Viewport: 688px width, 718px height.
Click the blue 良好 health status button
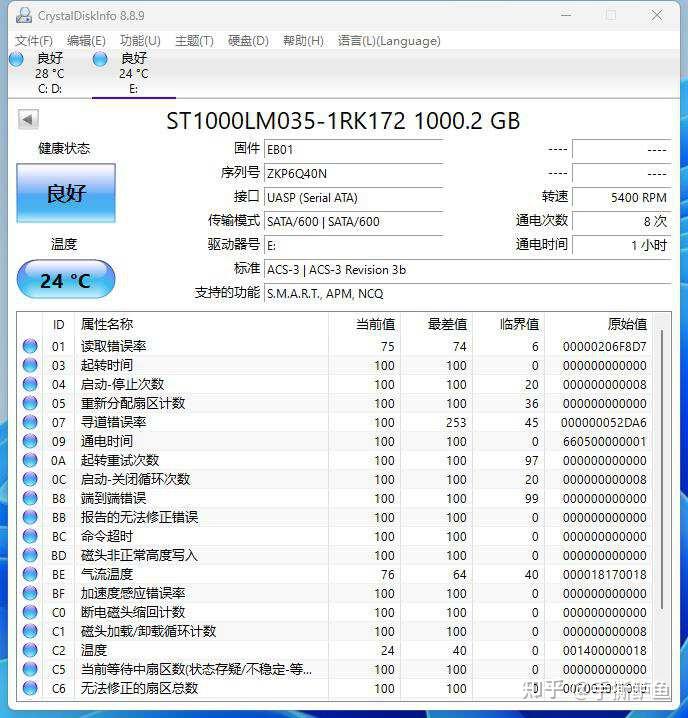(x=66, y=193)
